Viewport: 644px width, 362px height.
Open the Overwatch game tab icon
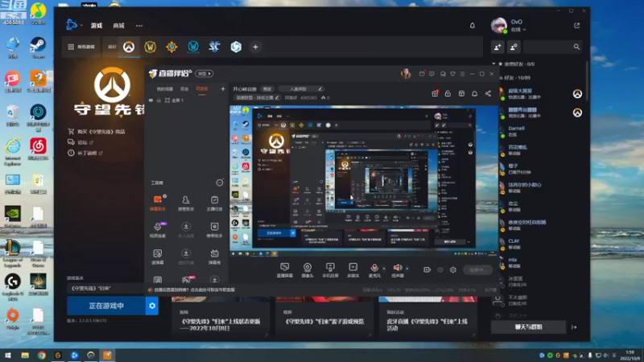[x=129, y=47]
